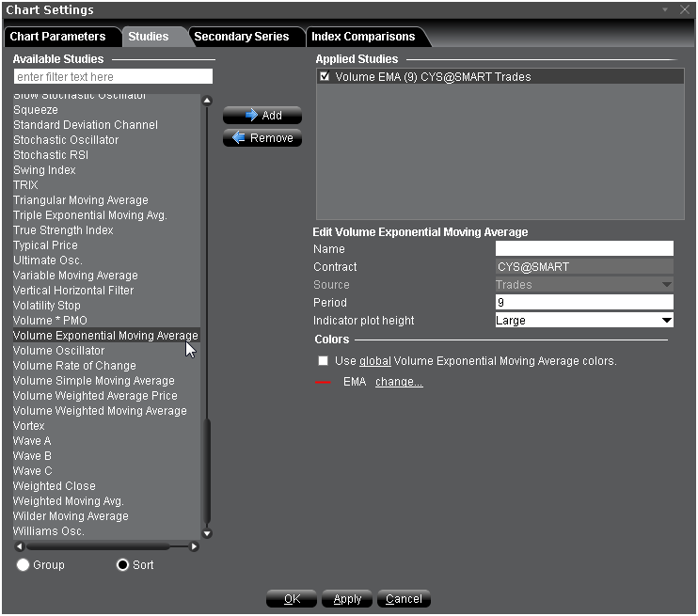Screen dimensions: 698x616
Task: Open Indicator plot height dropdown
Action: [666, 321]
